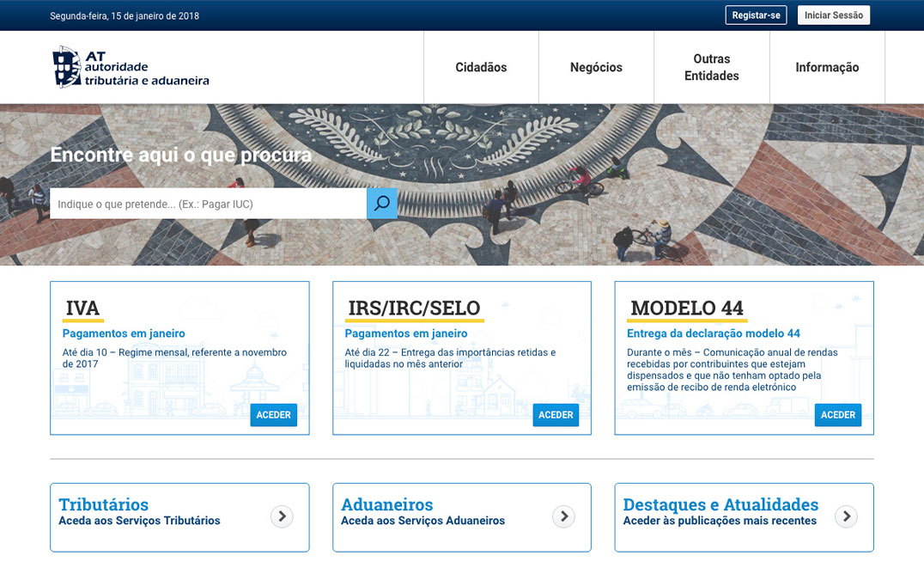The width and height of the screenshot is (924, 580).
Task: Select the Tributários heading
Action: 104,504
